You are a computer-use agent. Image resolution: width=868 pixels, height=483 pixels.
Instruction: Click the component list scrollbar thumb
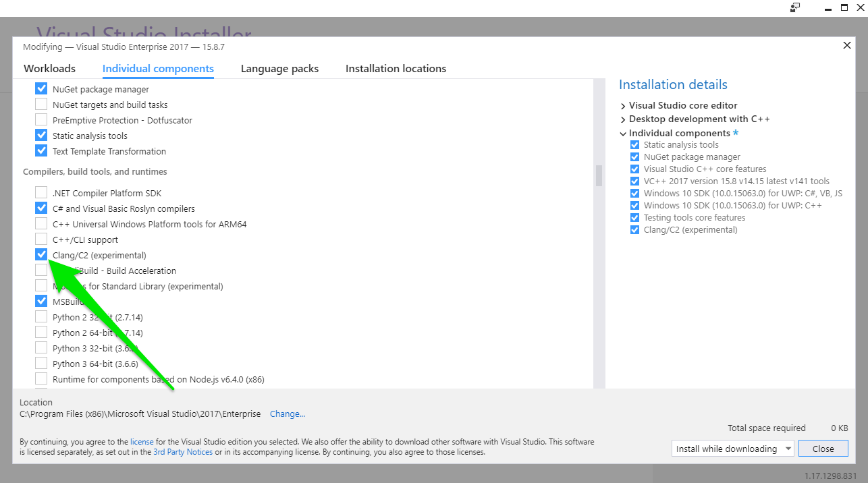[599, 175]
